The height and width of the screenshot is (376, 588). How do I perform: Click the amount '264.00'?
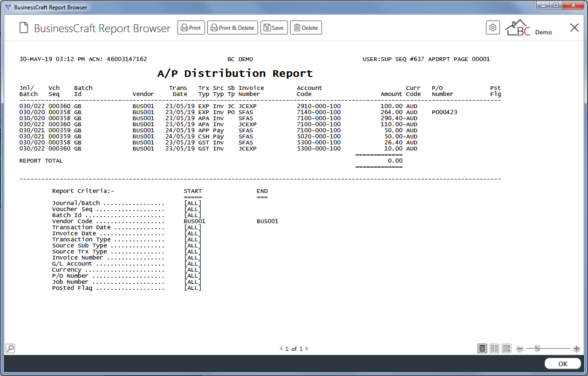(x=391, y=112)
